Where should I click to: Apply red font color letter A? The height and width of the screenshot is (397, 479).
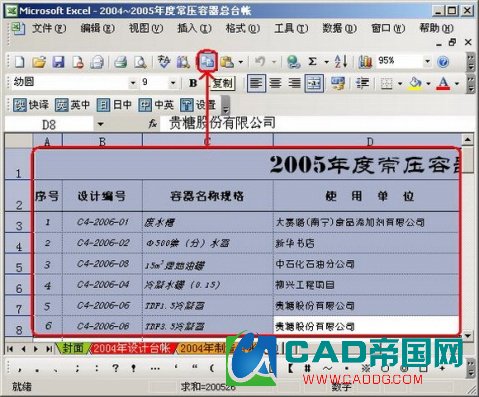pos(443,83)
